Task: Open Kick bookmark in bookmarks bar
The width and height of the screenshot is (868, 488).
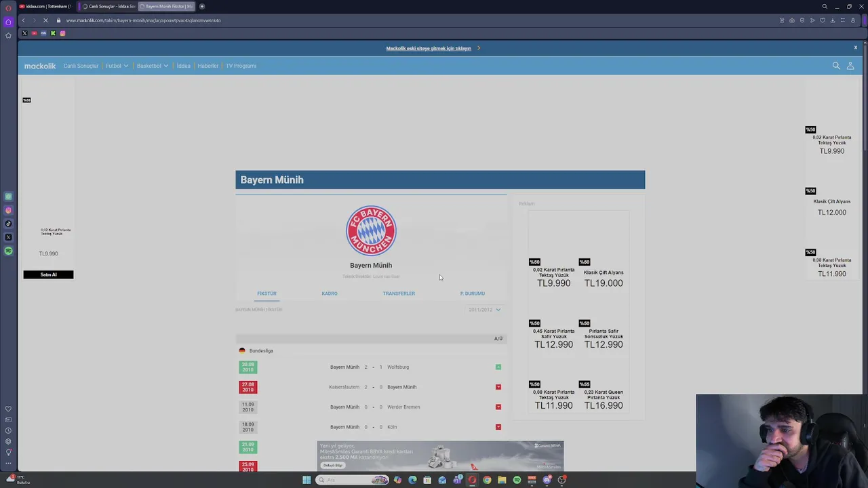Action: click(53, 33)
